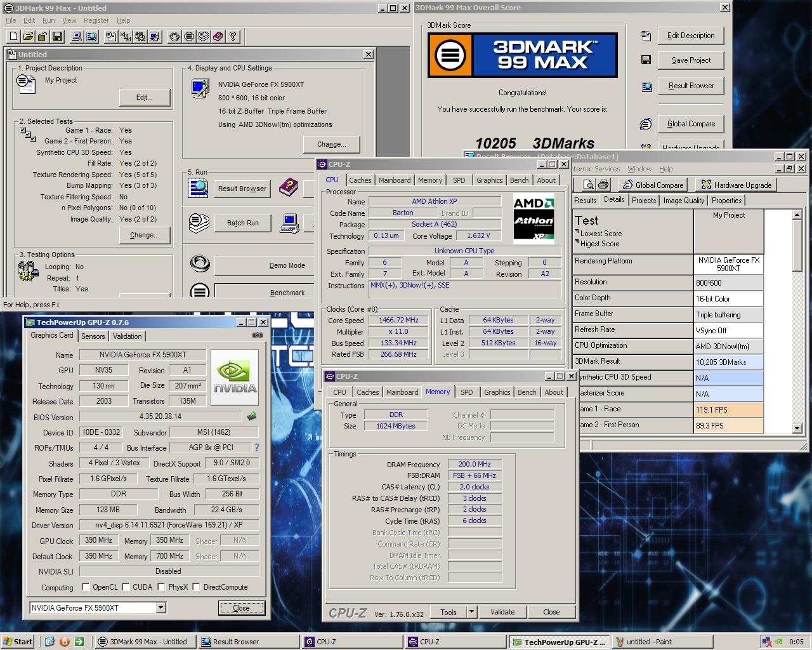Click the display settings monitor icon in 3DMark toolbar
Viewport: 812px width, 650px height.
[155, 37]
